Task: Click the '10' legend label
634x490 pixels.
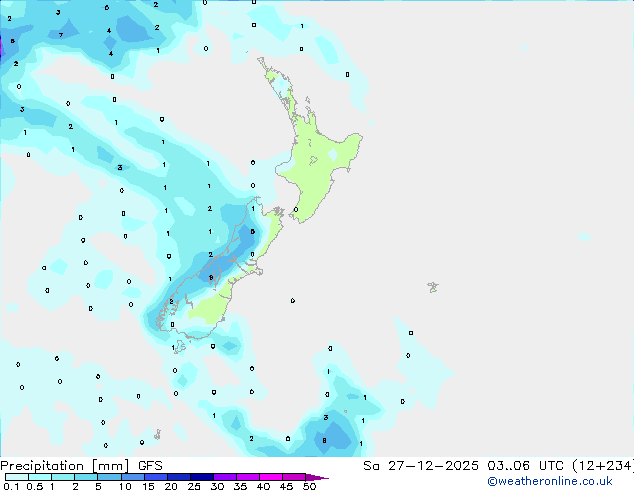Action: click(125, 486)
